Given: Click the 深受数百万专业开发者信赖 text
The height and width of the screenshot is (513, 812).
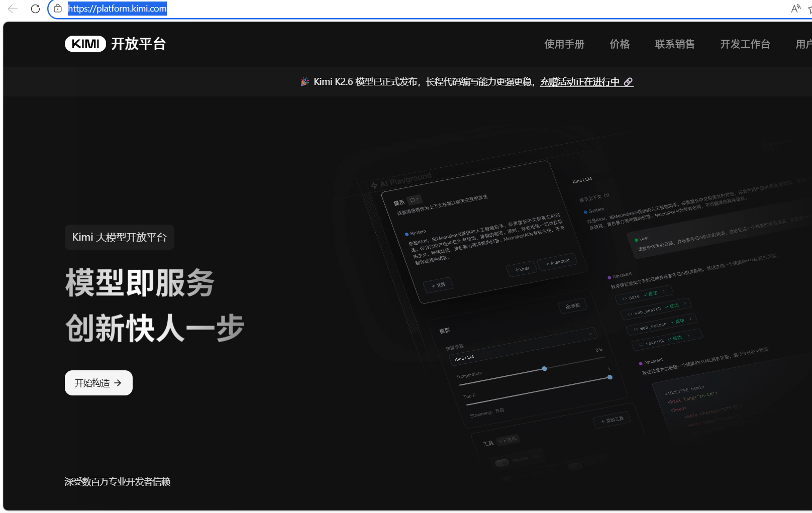Looking at the screenshot, I should pyautogui.click(x=118, y=482).
